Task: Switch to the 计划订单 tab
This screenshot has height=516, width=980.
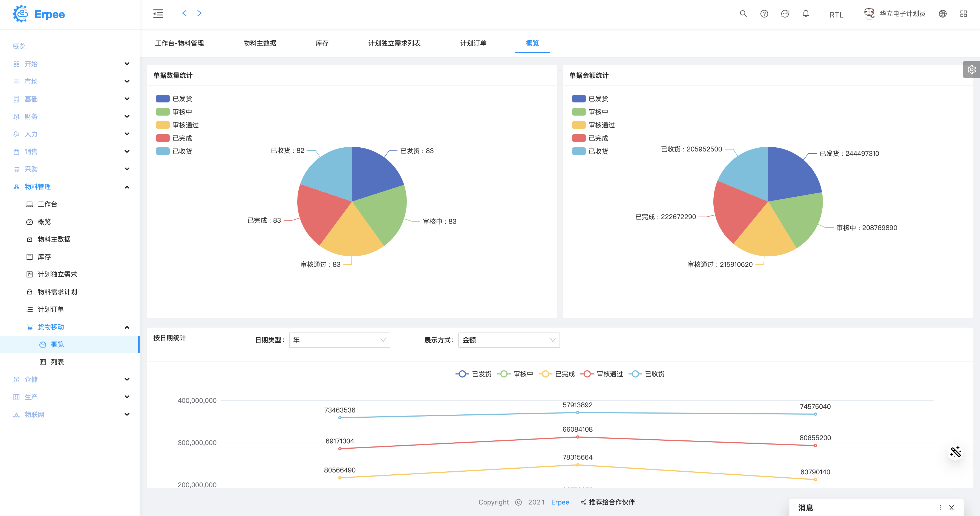Action: tap(473, 43)
